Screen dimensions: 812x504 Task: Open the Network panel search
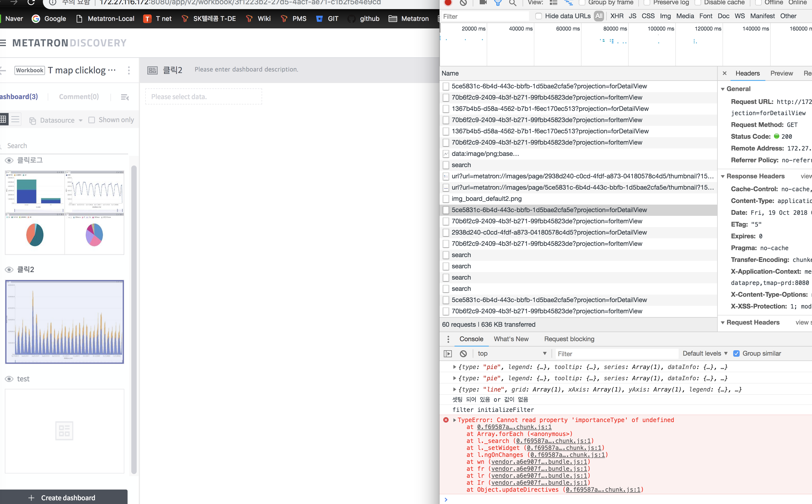[513, 3]
